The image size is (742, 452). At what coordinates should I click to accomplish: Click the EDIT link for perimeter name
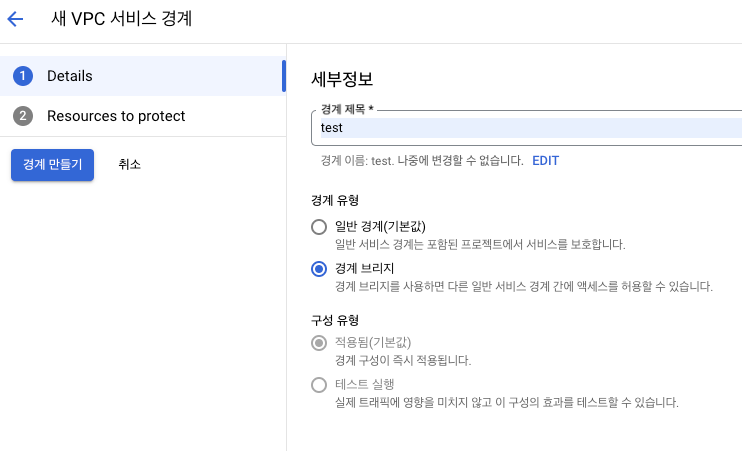click(545, 161)
